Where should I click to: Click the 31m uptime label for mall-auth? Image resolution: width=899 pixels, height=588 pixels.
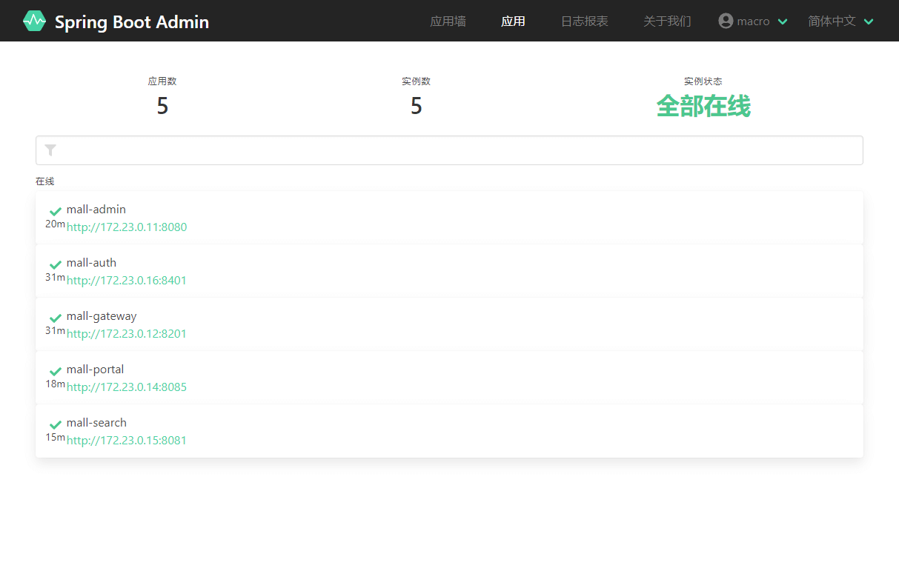55,277
